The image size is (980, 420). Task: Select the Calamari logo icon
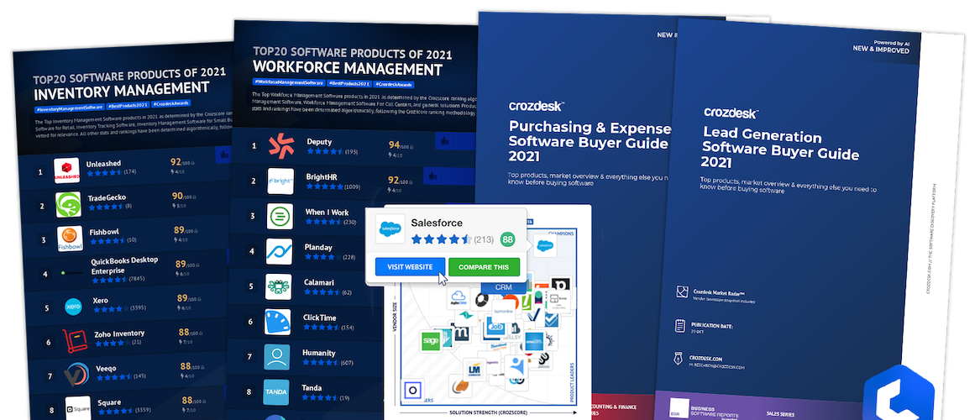pos(278,286)
